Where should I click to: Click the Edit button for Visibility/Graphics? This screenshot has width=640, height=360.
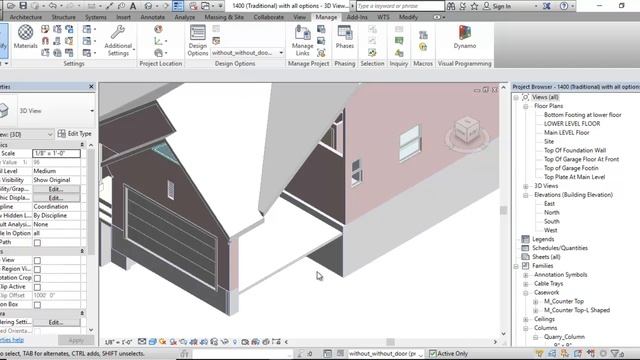click(56, 189)
